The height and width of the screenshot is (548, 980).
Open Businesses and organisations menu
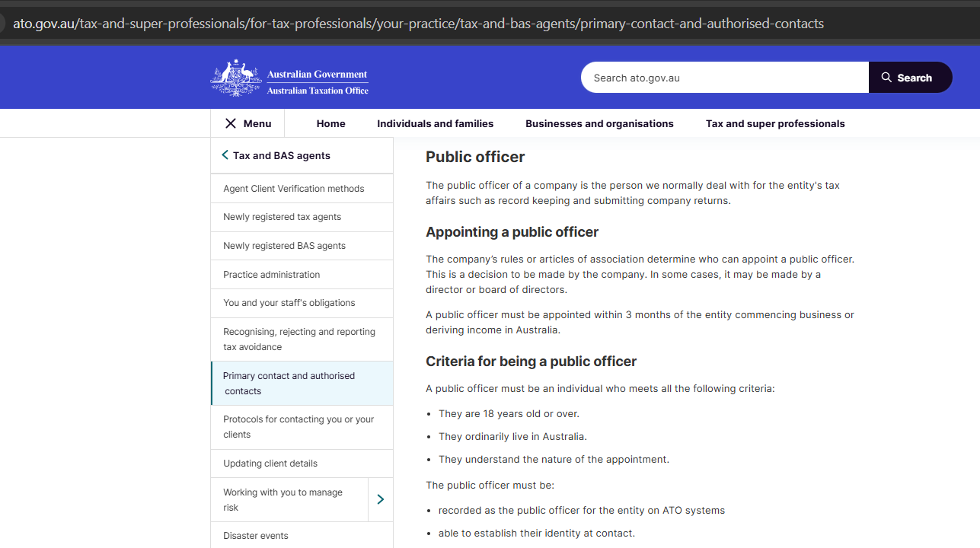pos(599,123)
